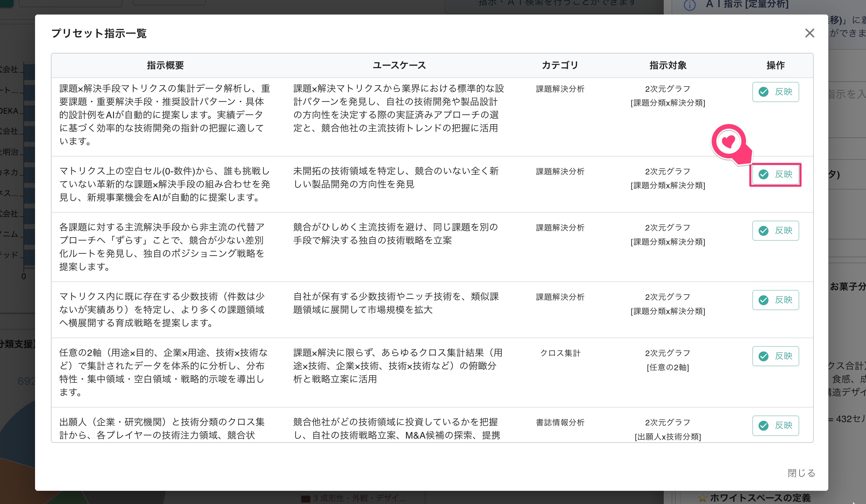The height and width of the screenshot is (504, 866).
Task: Click the description starting マトリクス内に既に存在する
Action: tap(162, 309)
